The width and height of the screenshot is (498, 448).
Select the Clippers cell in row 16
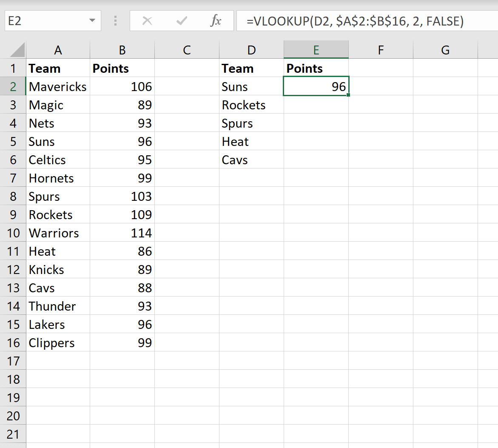coord(58,343)
